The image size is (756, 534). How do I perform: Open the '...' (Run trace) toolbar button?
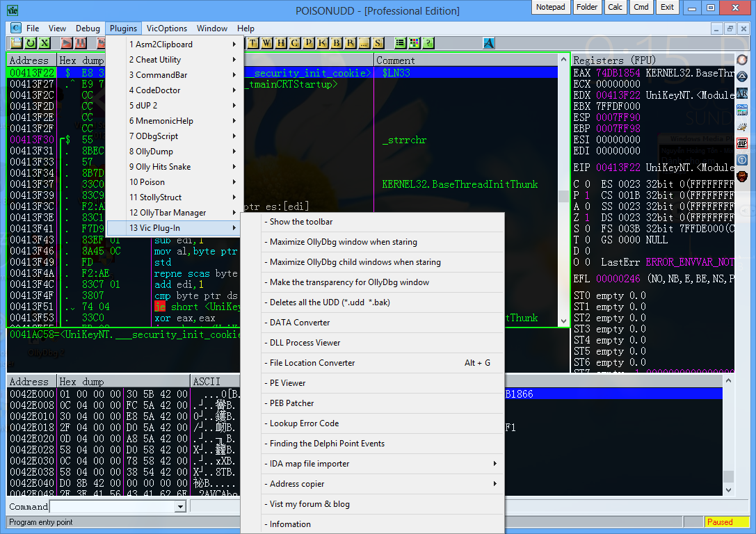pos(364,43)
